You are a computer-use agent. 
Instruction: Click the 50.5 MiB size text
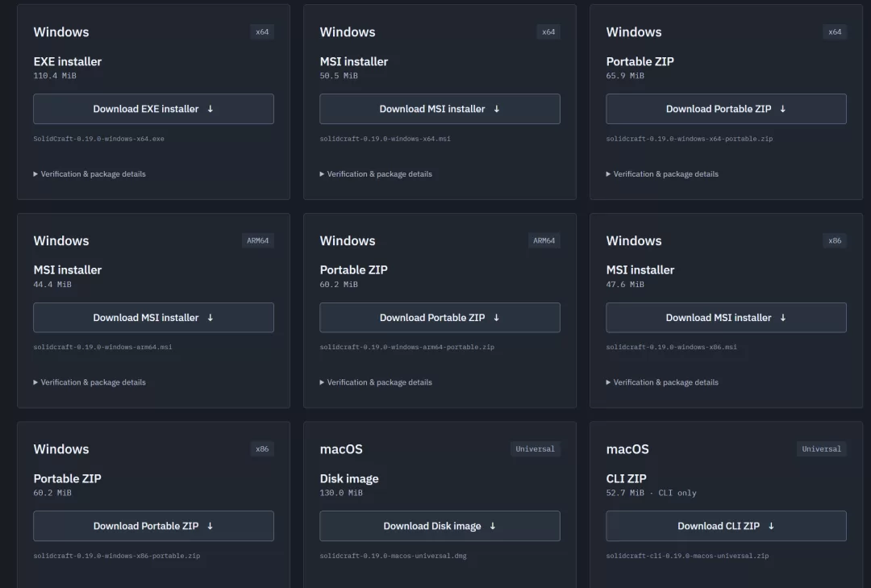click(x=339, y=76)
